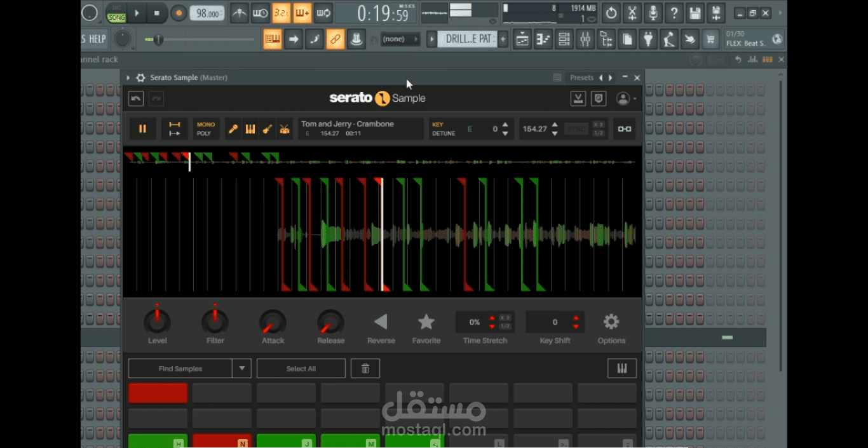
Task: Decrease the Key Shift value
Action: pyautogui.click(x=576, y=327)
